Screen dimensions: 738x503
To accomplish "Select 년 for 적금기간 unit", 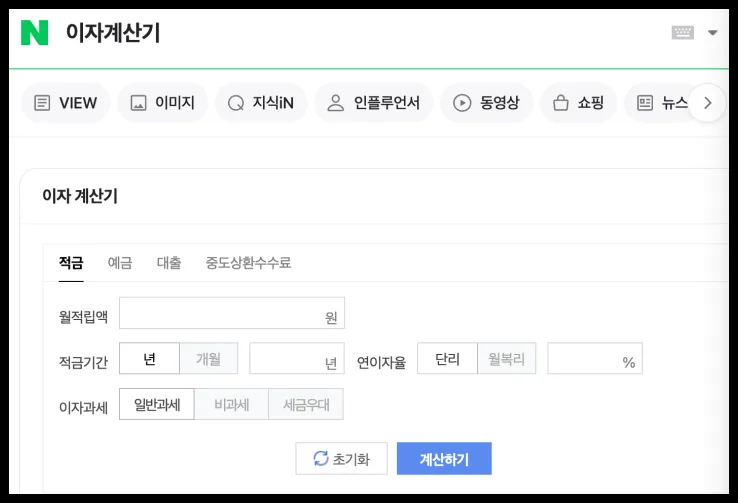I will (x=149, y=359).
